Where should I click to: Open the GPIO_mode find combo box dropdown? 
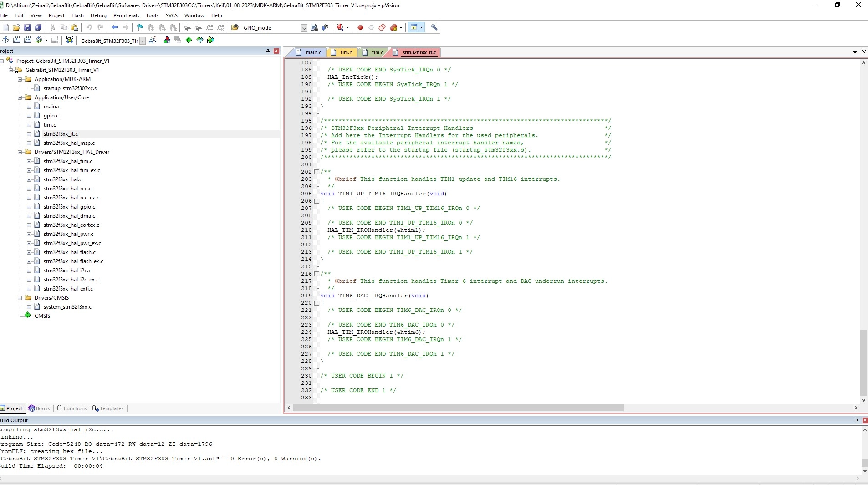point(304,28)
